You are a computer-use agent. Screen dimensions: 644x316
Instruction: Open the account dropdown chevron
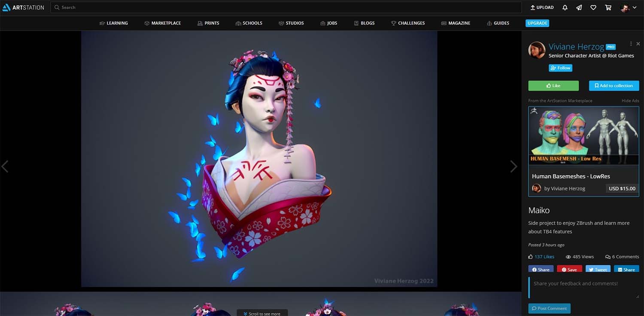point(634,7)
